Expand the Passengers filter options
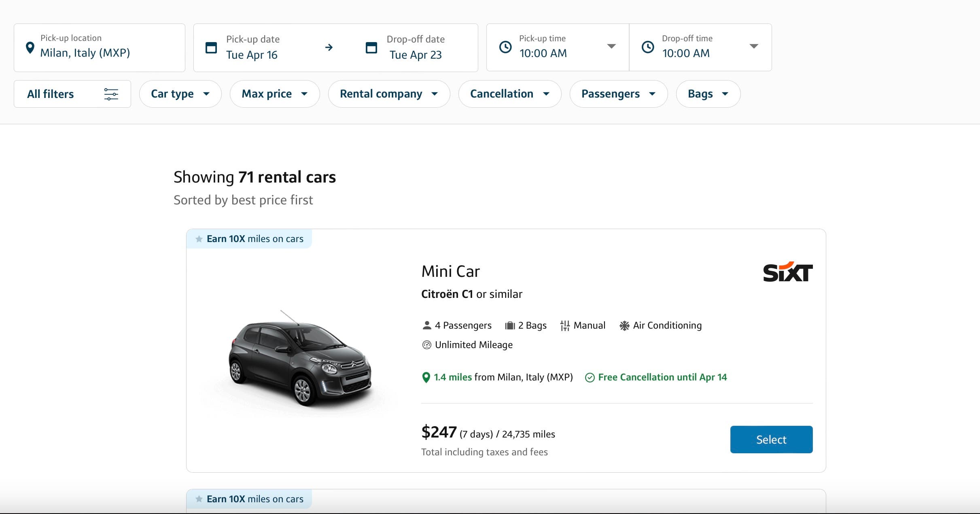Image resolution: width=980 pixels, height=514 pixels. click(616, 94)
